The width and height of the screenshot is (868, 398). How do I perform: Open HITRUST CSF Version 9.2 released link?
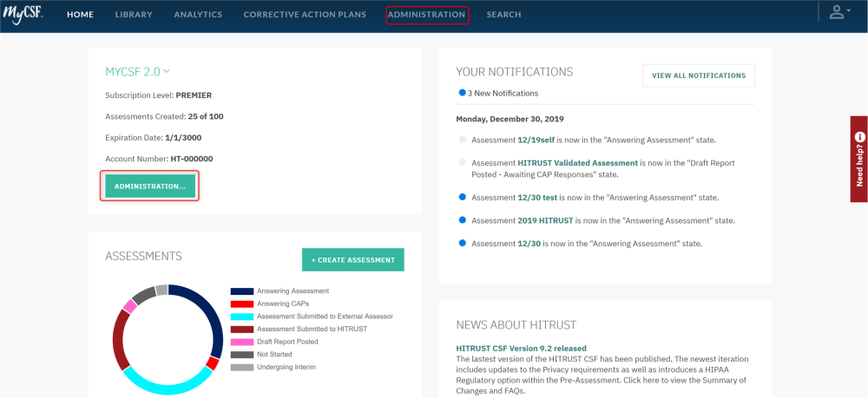(x=521, y=349)
